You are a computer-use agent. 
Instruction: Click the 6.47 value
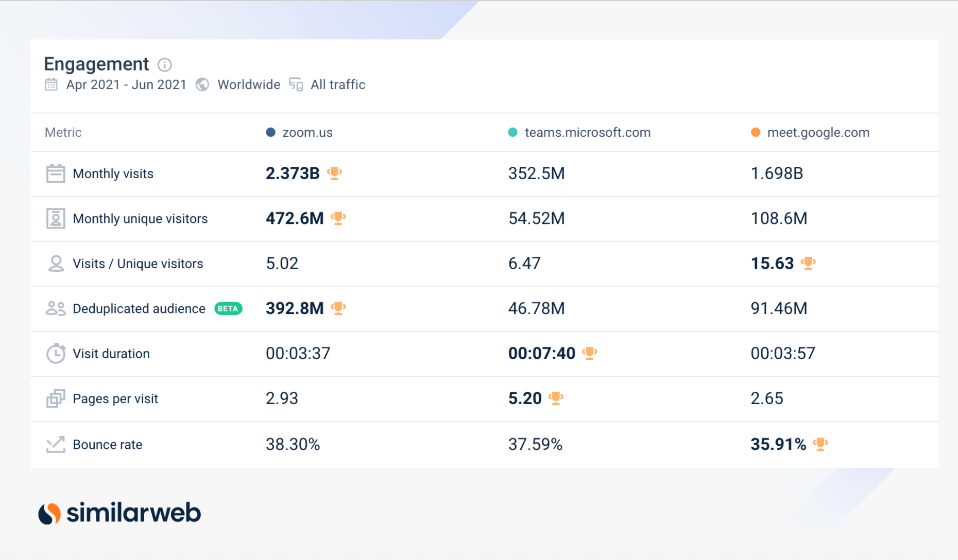[524, 264]
